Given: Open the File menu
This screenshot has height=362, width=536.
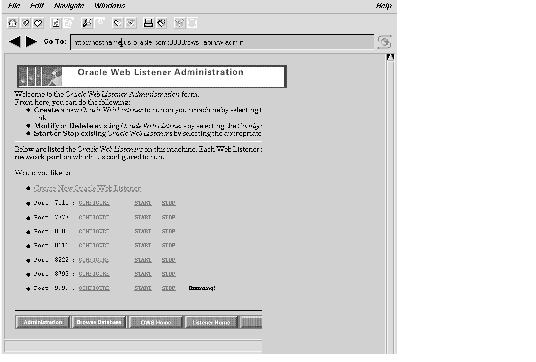Looking at the screenshot, I should click(x=14, y=5).
